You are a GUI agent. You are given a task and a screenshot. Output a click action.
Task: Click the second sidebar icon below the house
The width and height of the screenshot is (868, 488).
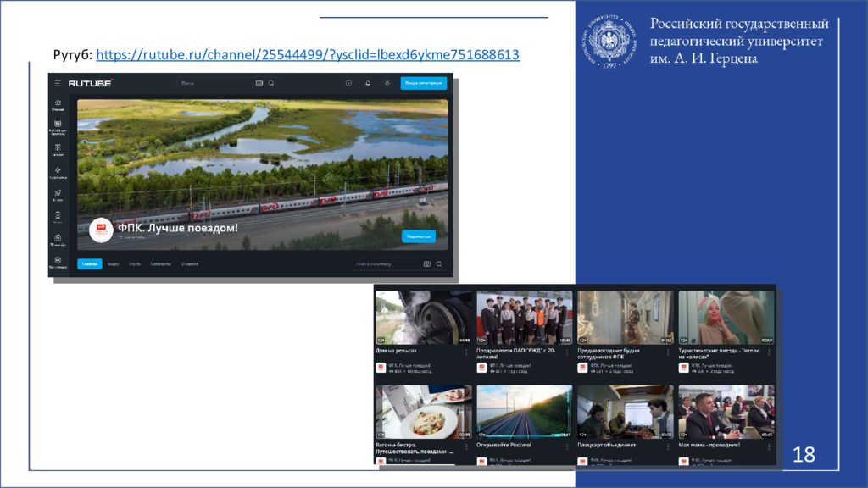(58, 124)
